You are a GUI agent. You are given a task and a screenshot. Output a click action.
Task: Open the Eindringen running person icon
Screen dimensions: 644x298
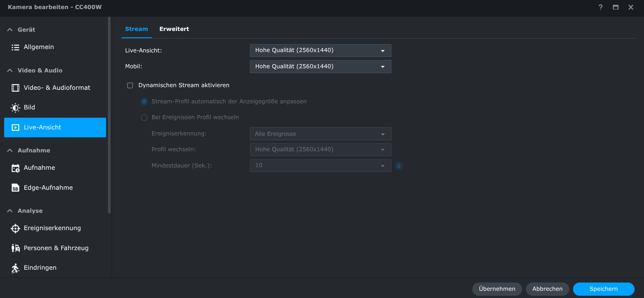15,268
